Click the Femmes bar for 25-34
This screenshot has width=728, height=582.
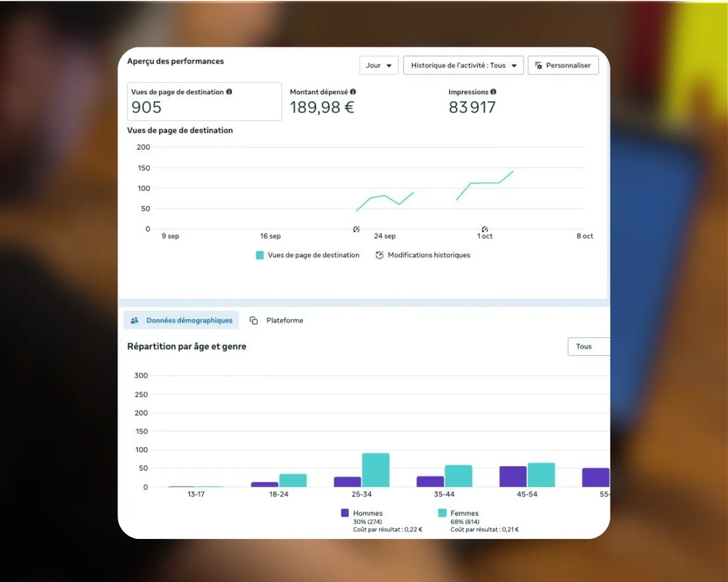(376, 470)
